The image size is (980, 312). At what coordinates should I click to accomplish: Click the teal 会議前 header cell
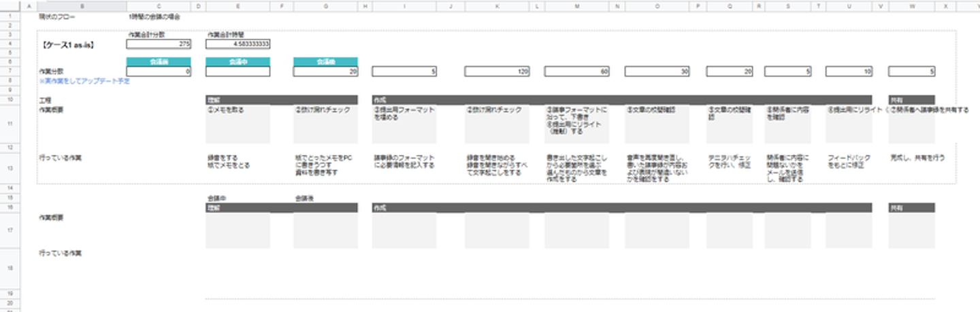coord(159,62)
